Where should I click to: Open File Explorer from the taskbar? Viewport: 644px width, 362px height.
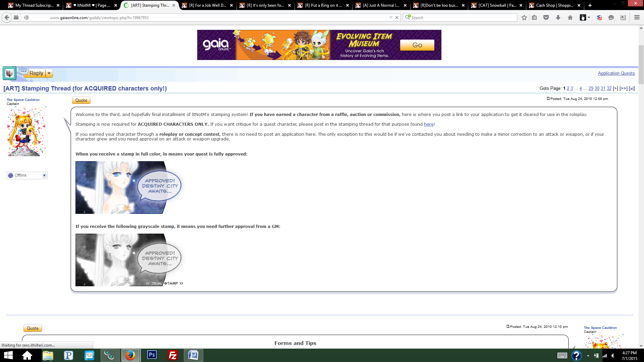pos(48,355)
